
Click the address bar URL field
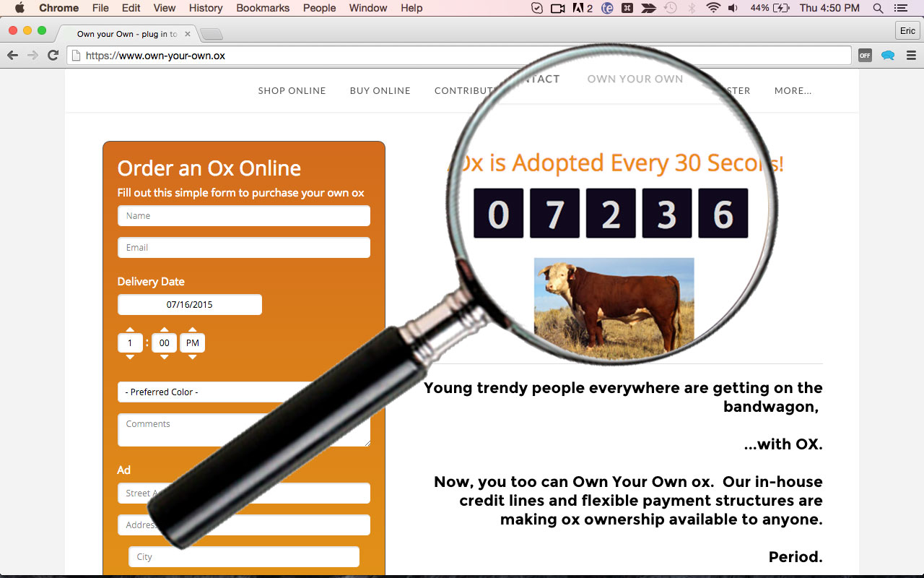tap(459, 56)
